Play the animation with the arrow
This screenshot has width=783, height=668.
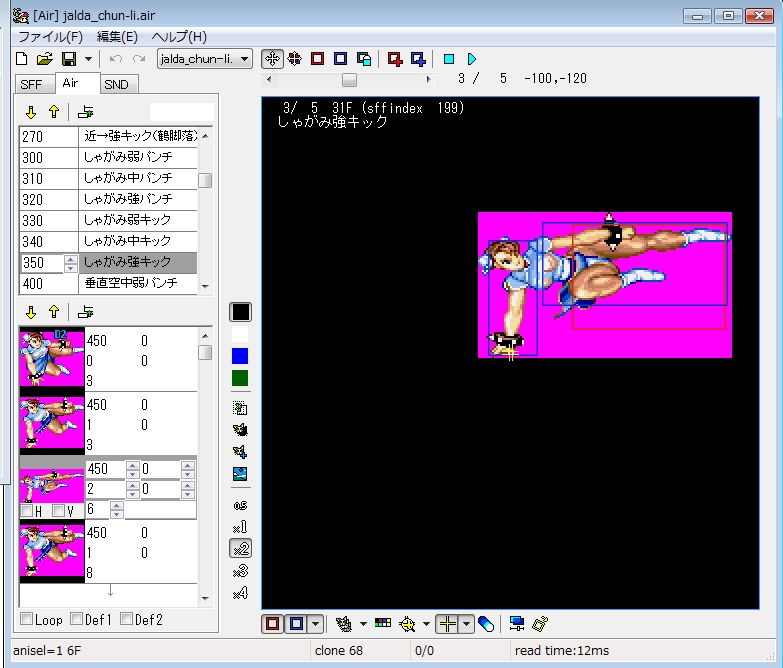point(472,59)
